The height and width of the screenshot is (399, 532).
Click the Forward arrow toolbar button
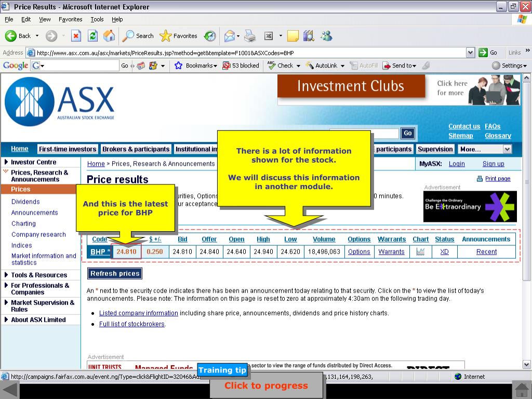point(51,36)
